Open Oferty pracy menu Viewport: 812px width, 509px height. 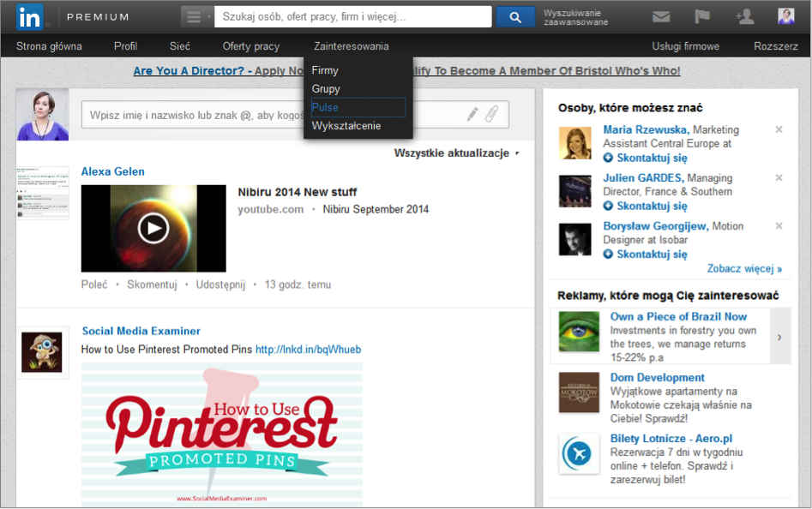[251, 46]
